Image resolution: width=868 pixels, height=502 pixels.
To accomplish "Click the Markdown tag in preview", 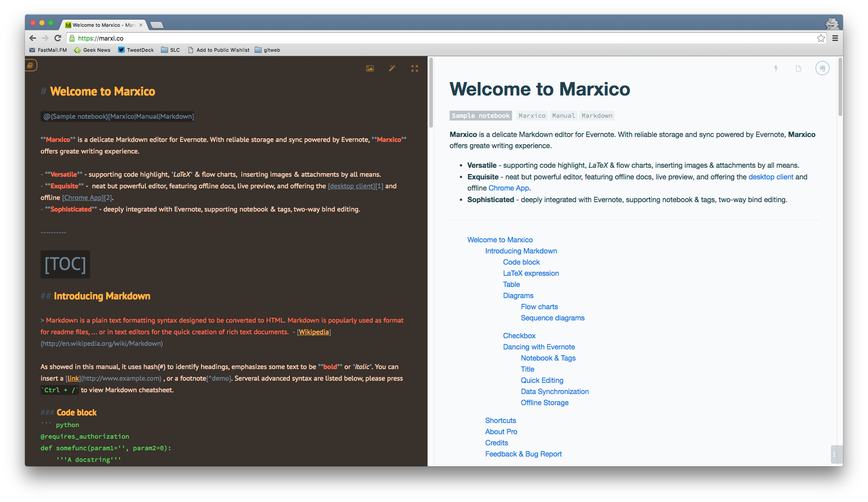I will click(x=597, y=116).
